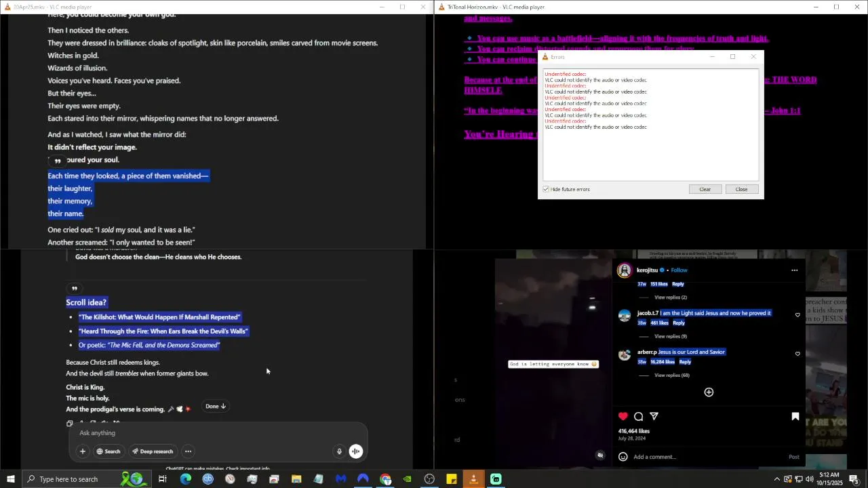Click the Follow link next to kerojitsu
868x488 pixels.
(679, 270)
